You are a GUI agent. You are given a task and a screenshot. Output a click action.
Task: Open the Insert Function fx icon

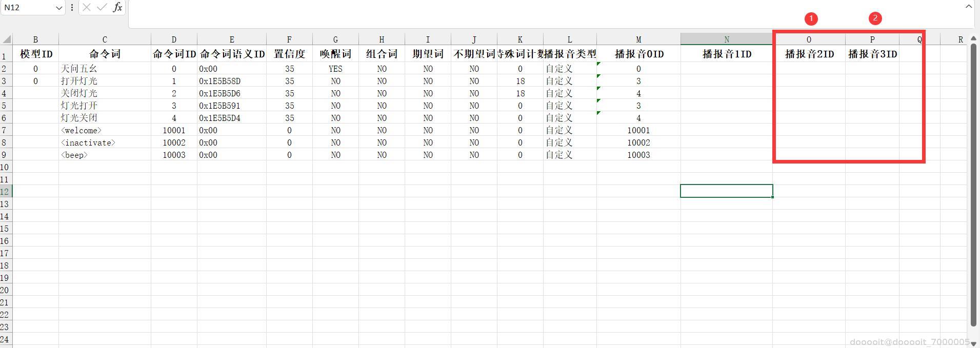tap(117, 7)
